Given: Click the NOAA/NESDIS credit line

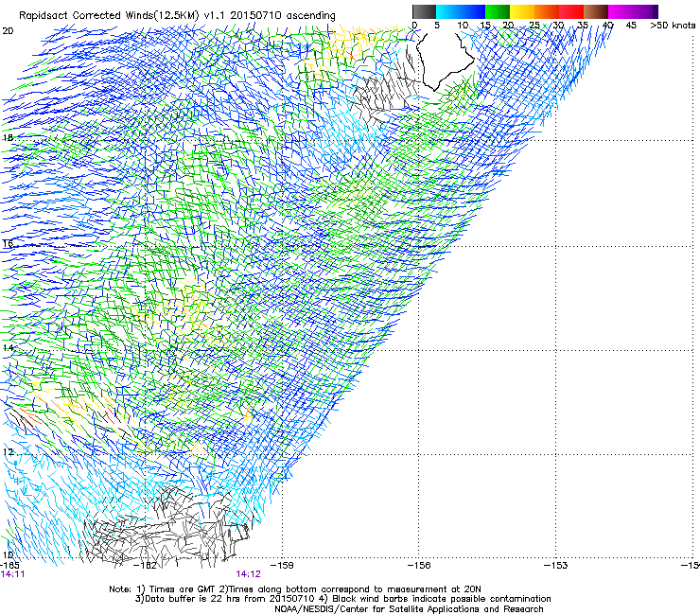Looking at the screenshot, I should tap(409, 609).
